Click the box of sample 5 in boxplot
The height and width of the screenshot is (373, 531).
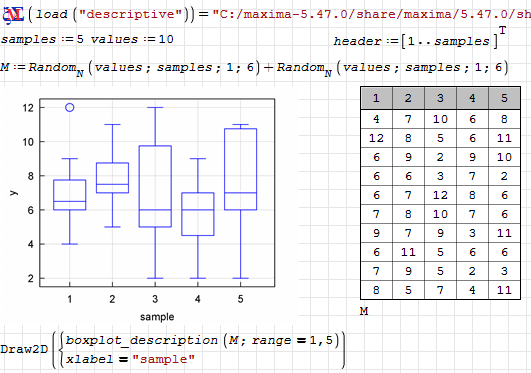click(x=240, y=169)
